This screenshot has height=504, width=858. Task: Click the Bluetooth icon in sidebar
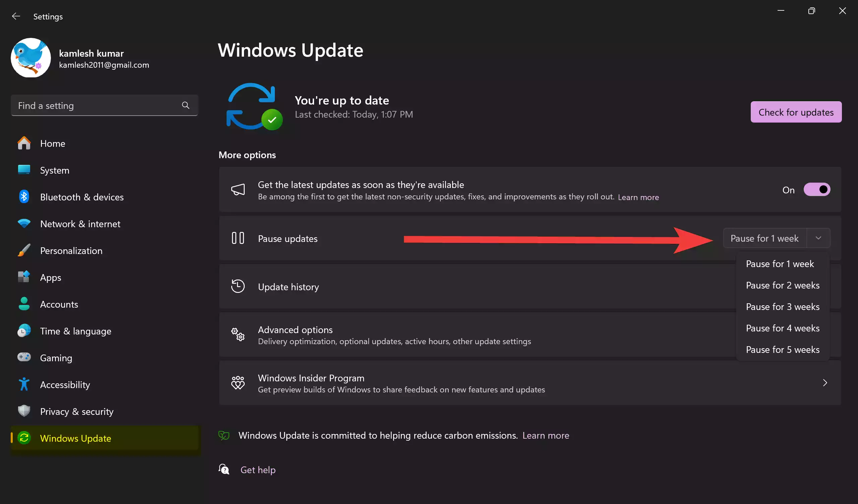point(24,197)
